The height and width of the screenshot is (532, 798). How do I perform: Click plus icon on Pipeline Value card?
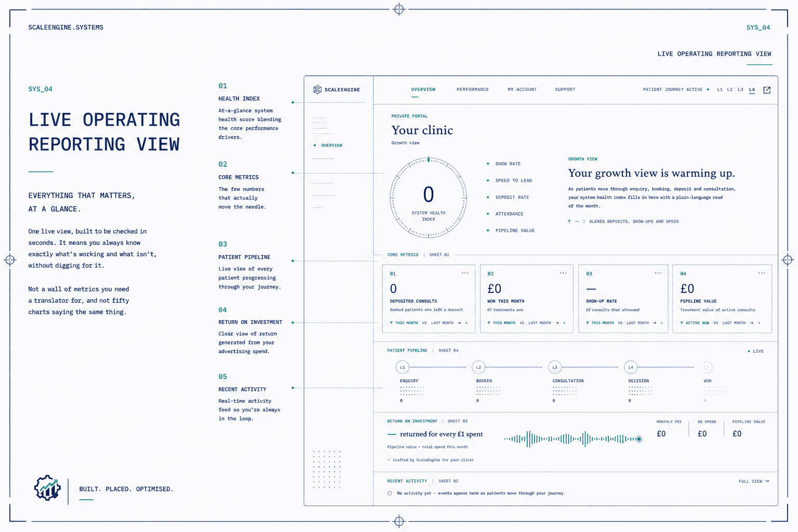759,323
